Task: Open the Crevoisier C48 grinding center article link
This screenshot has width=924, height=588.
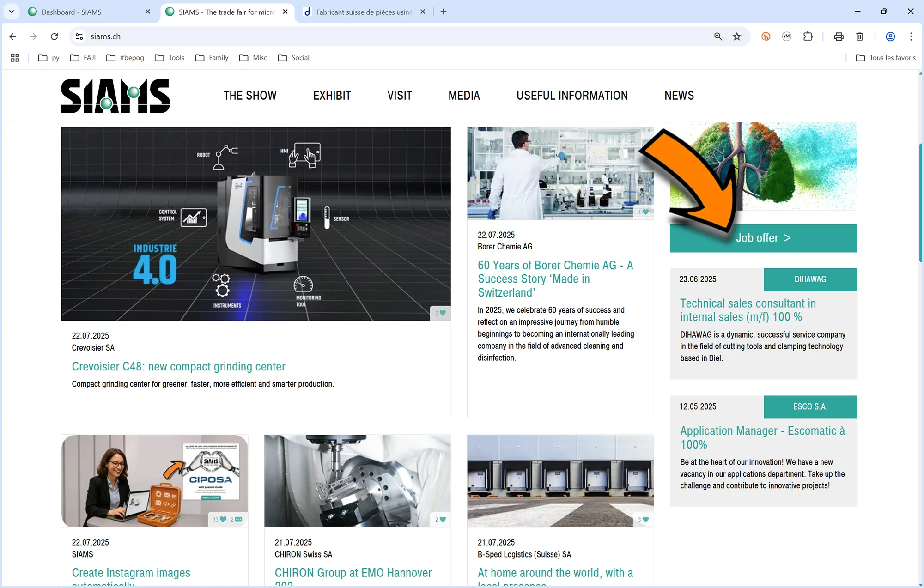Action: pos(178,367)
